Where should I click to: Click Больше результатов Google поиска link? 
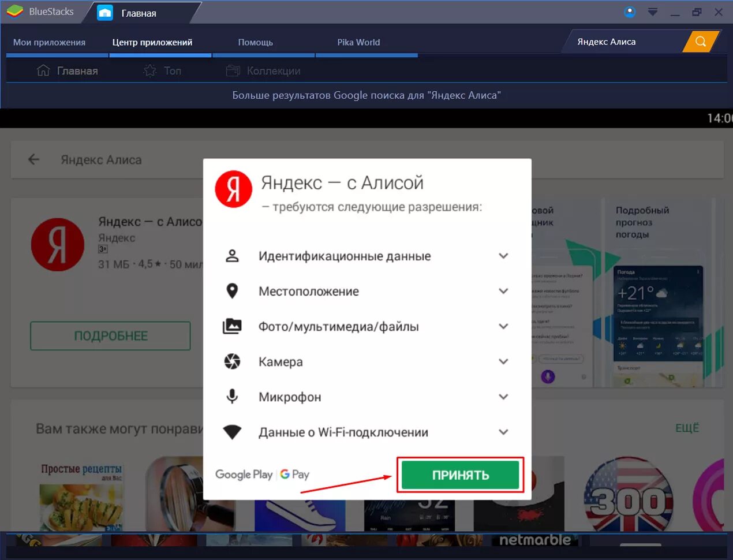pyautogui.click(x=366, y=95)
